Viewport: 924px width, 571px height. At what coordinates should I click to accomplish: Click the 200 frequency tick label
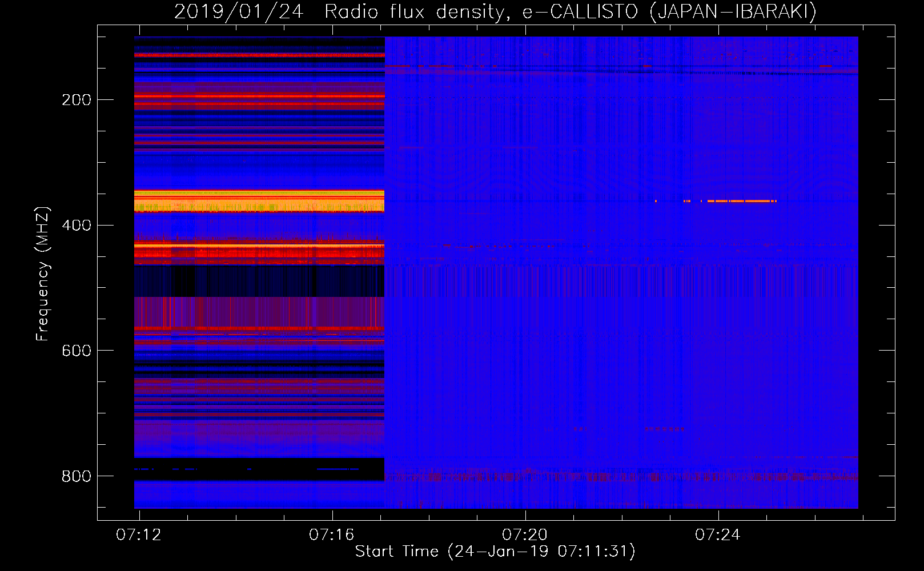77,100
